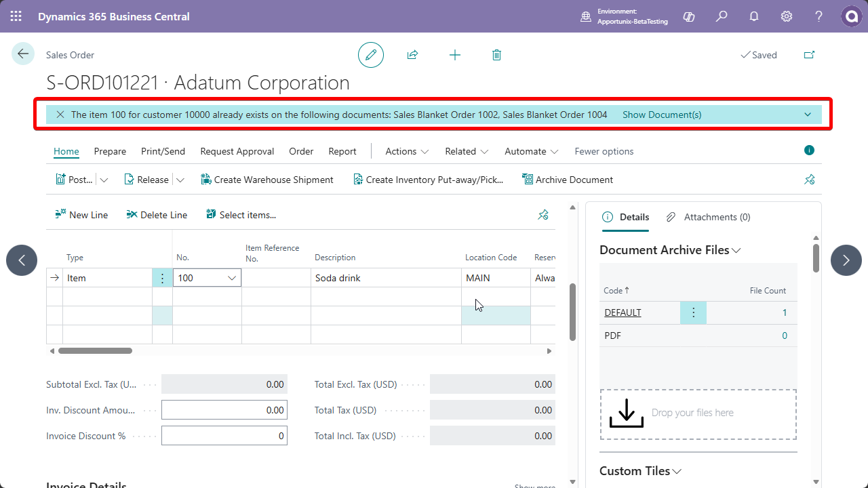868x488 pixels.
Task: Expand the Release split-button arrow
Action: (180, 180)
